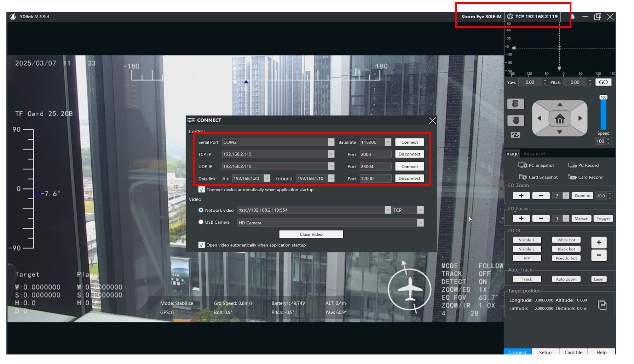Image resolution: width=634 pixels, height=364 pixels.
Task: Click the copy target position icon
Action: coord(602,305)
